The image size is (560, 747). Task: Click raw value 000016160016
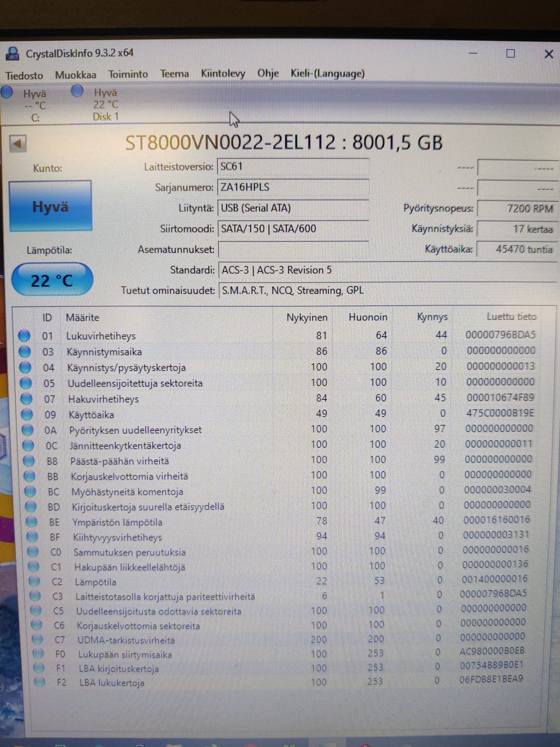point(496,519)
